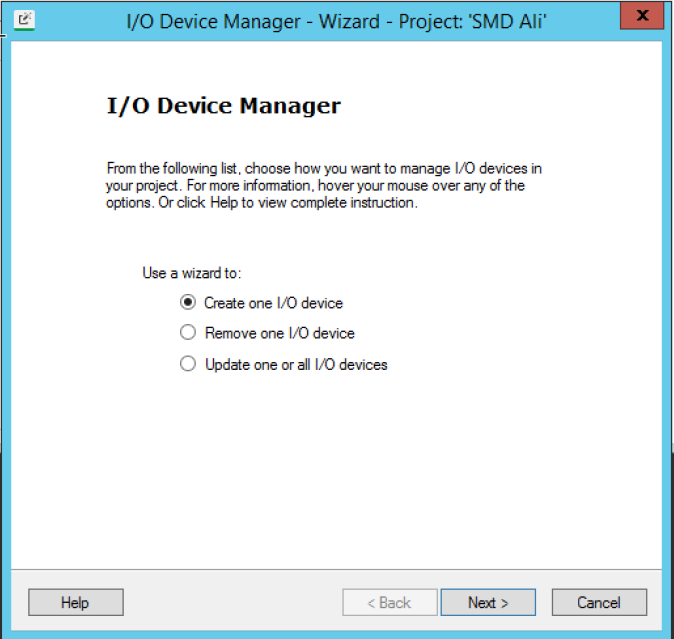Open Help for complete instructions
This screenshot has width=674, height=639.
[76, 602]
